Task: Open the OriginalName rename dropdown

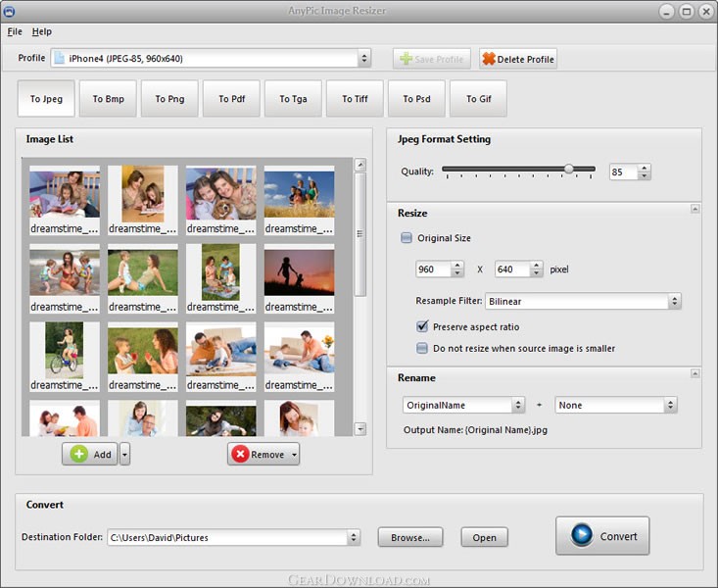Action: click(x=464, y=405)
